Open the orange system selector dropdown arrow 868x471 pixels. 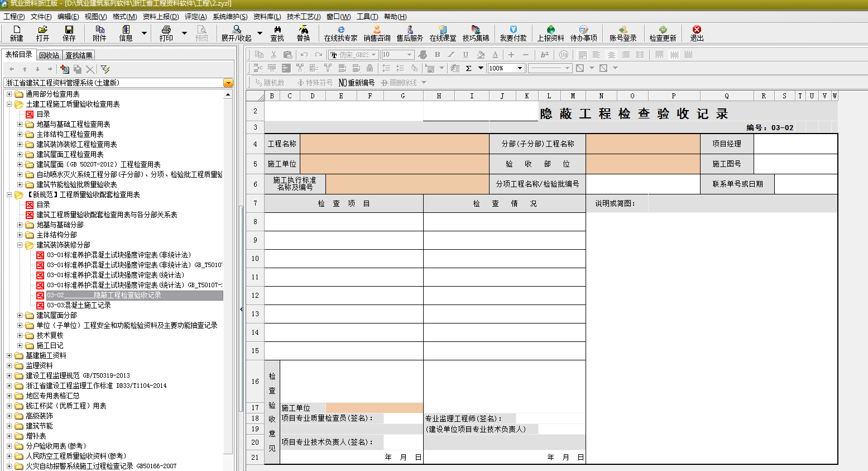click(228, 83)
